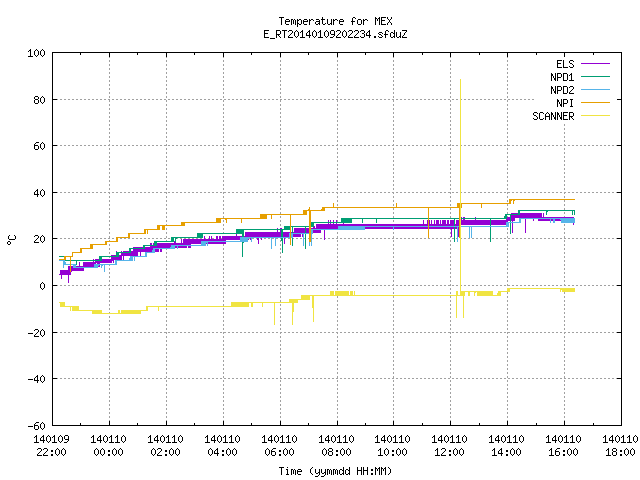Click the purple ELS legend line sample

[595, 64]
